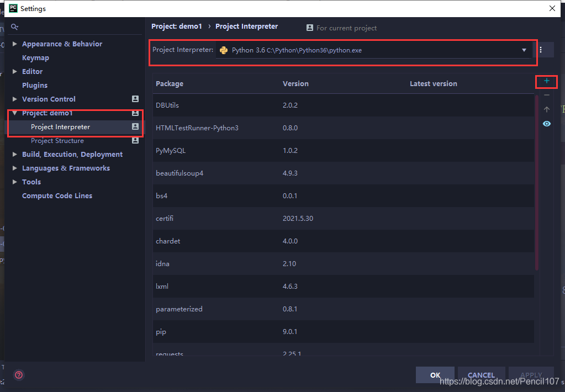Select the beautifulsoup4 package row
The image size is (565, 392).
(344, 173)
